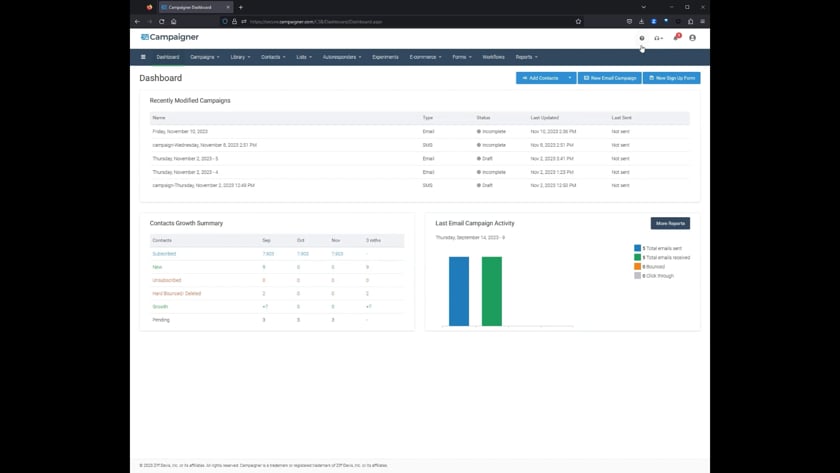The width and height of the screenshot is (840, 473).
Task: Bookmark this page with star icon
Action: click(578, 21)
